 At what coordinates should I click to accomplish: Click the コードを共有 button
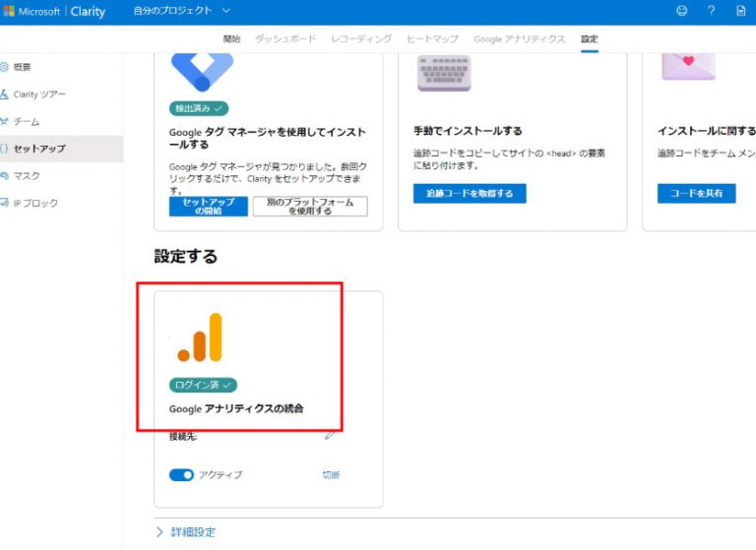point(696,193)
